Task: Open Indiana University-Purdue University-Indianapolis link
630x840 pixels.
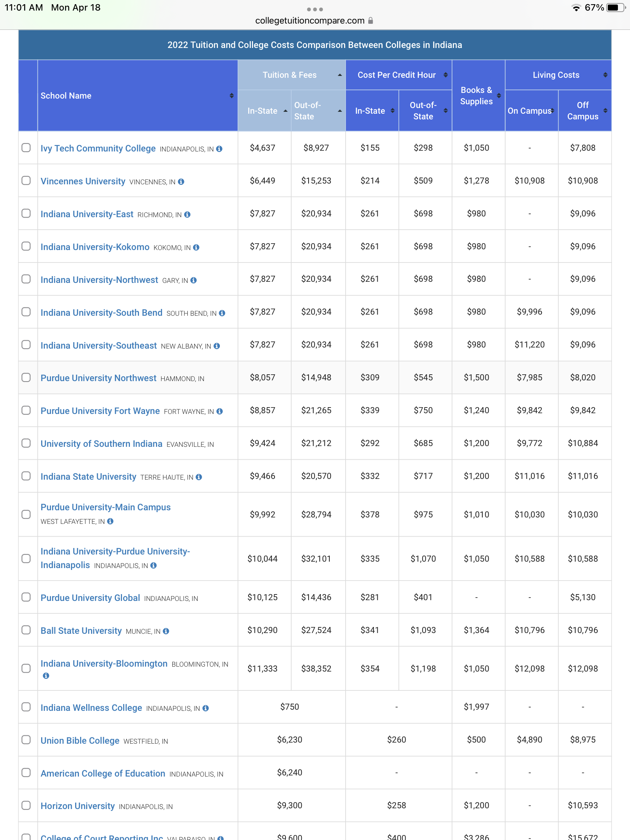Action: (x=116, y=558)
